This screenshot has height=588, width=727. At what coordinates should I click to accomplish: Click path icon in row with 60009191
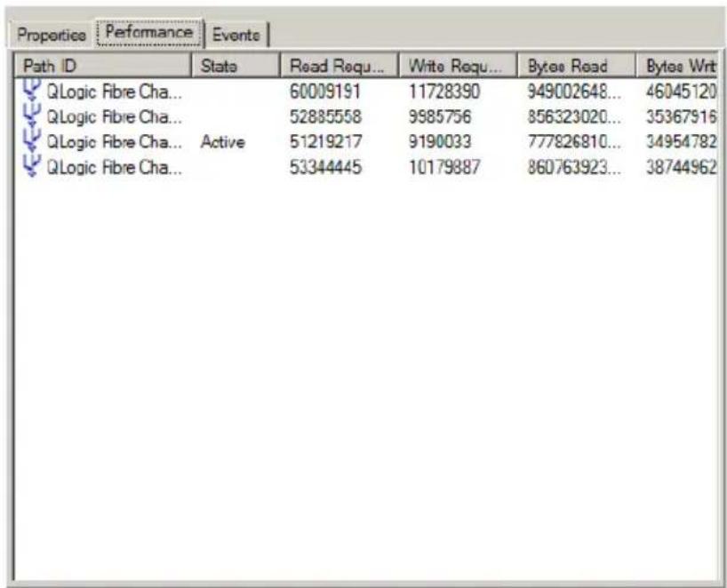(31, 91)
